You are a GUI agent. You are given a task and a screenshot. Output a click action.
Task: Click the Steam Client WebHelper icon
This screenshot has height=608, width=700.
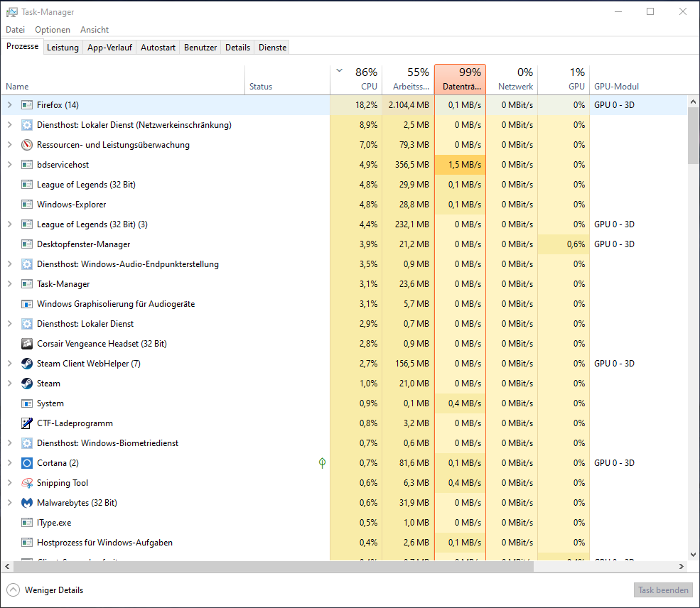[27, 364]
